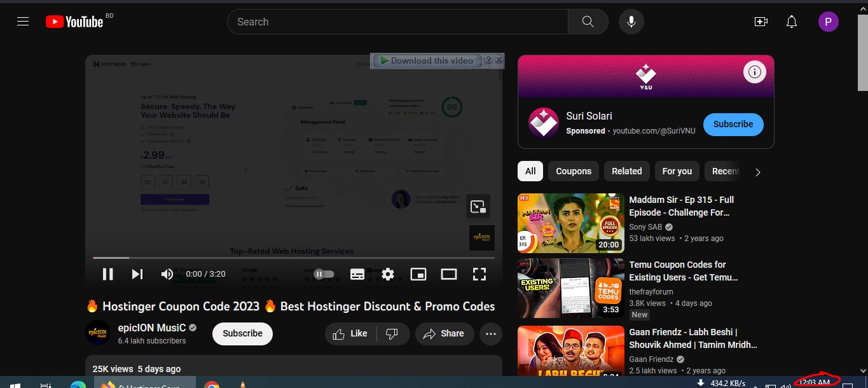Screen dimensions: 868x388
Task: Open Gaan Friendz Labh Beshi title
Action: (x=693, y=338)
